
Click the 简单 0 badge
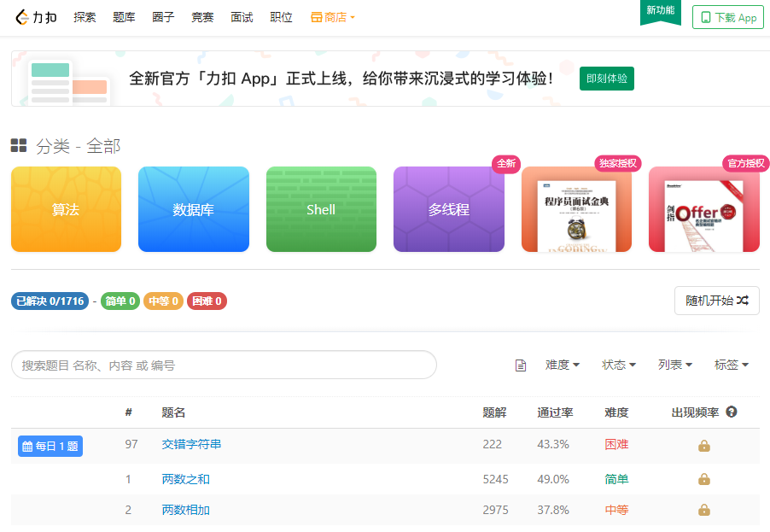point(120,301)
